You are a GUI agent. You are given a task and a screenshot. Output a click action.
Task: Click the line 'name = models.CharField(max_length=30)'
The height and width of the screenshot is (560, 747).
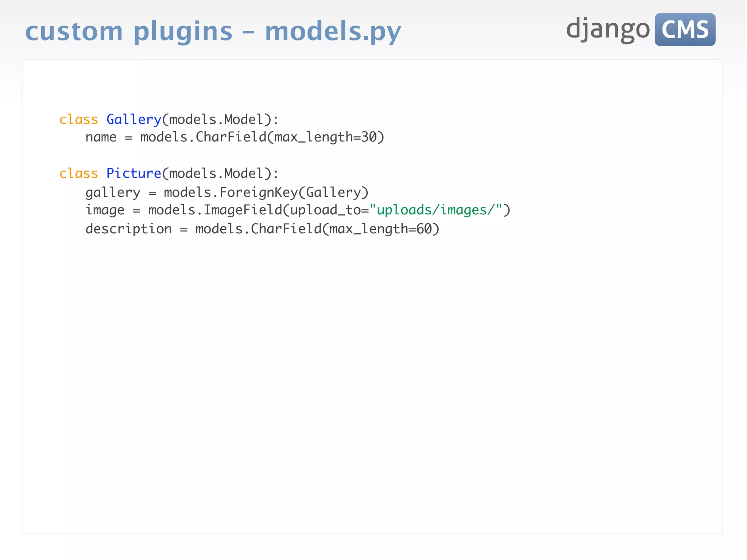(235, 137)
